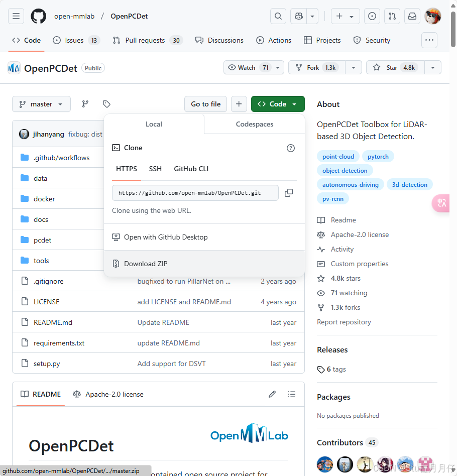Open the create new plus dropdown

(x=345, y=16)
